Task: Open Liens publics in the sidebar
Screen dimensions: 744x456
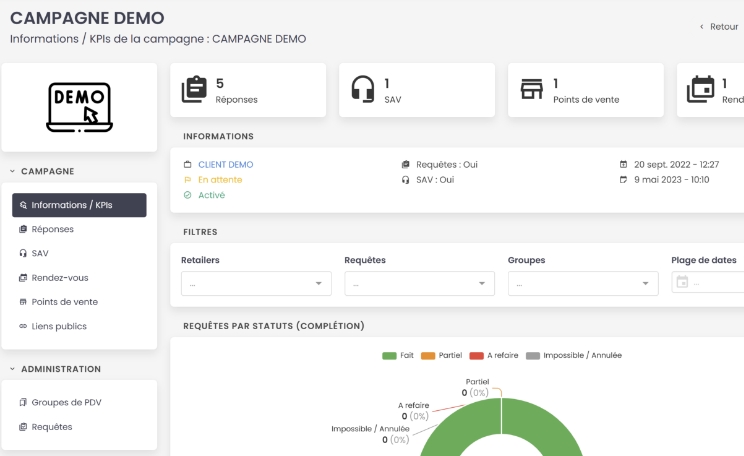Action: [x=79, y=326]
